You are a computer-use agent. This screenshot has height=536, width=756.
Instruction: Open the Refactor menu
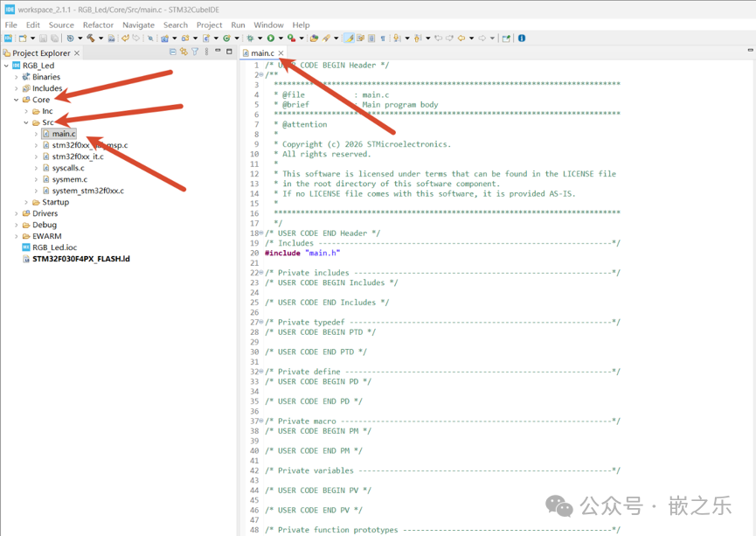click(98, 24)
